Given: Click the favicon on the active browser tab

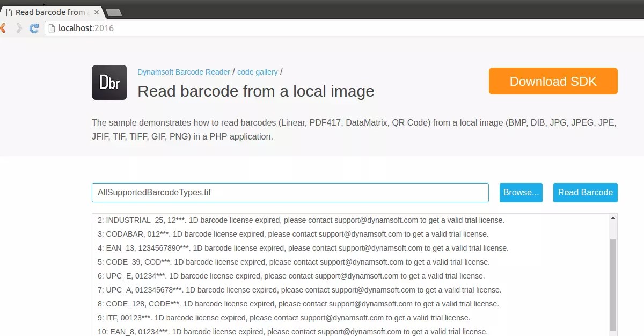Looking at the screenshot, I should point(9,12).
